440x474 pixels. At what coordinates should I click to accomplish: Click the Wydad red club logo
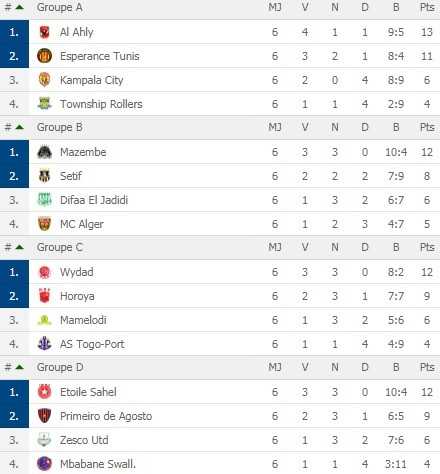click(x=44, y=272)
